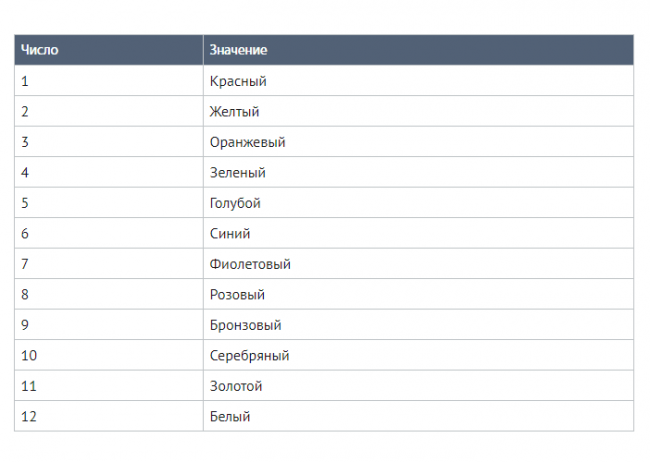
Task: Select the "Серебряный" value cell
Action: [250, 355]
